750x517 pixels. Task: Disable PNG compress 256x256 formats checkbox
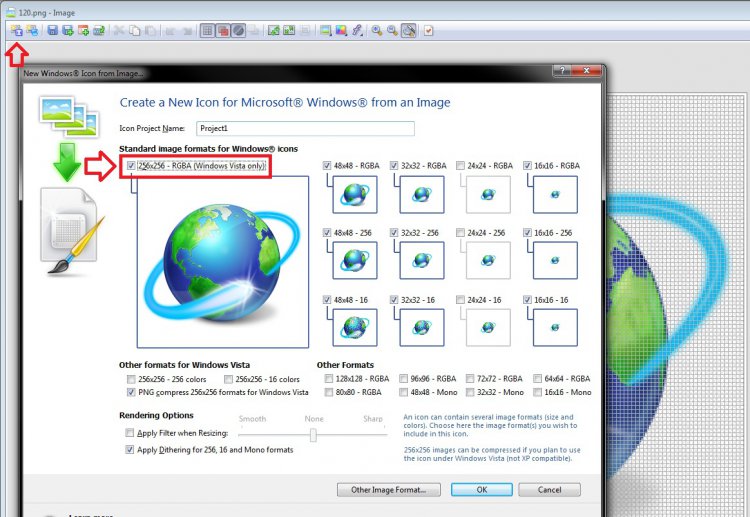click(130, 393)
